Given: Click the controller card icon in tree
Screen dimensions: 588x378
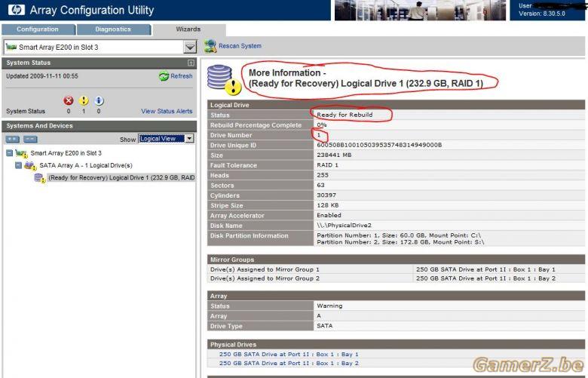Looking at the screenshot, I should pos(21,153).
